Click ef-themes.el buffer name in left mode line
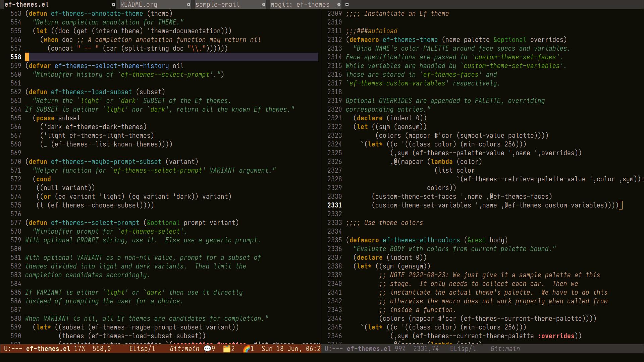This screenshot has height=362, width=644. coord(48,349)
